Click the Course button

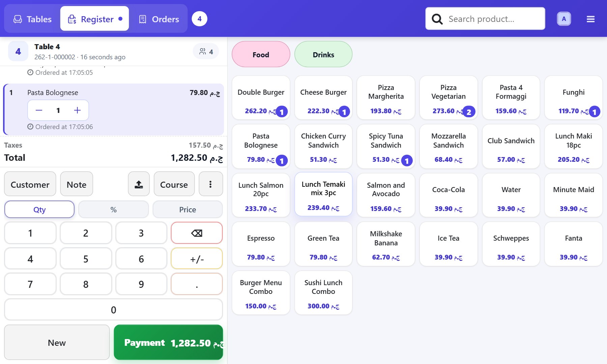174,184
